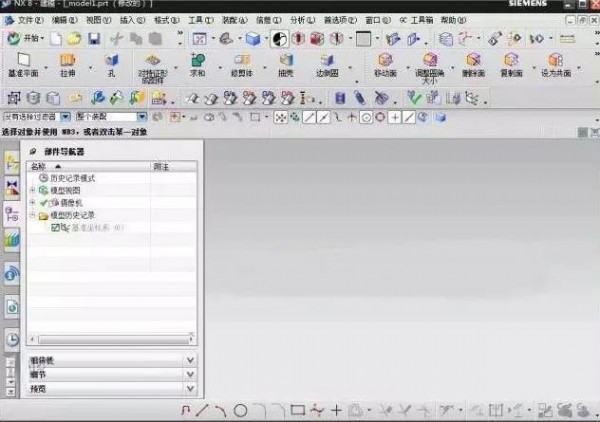
Task: Click the Hole (孔) feature icon
Action: point(111,60)
